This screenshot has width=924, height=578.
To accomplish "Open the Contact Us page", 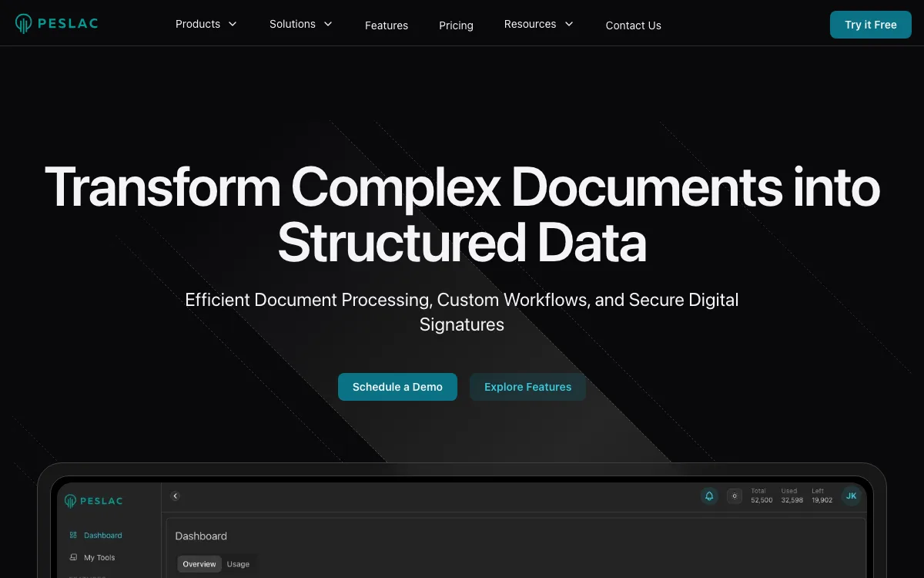I will click(x=633, y=25).
